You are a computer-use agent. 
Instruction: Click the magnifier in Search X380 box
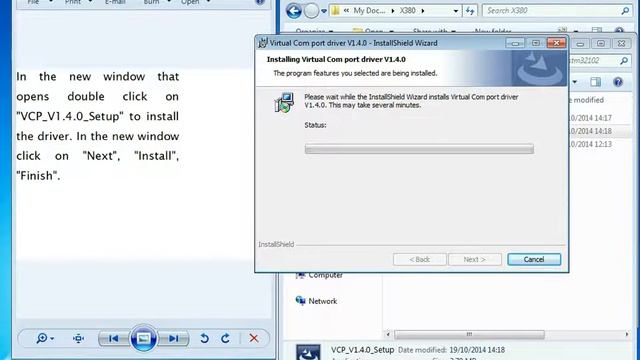(625, 11)
